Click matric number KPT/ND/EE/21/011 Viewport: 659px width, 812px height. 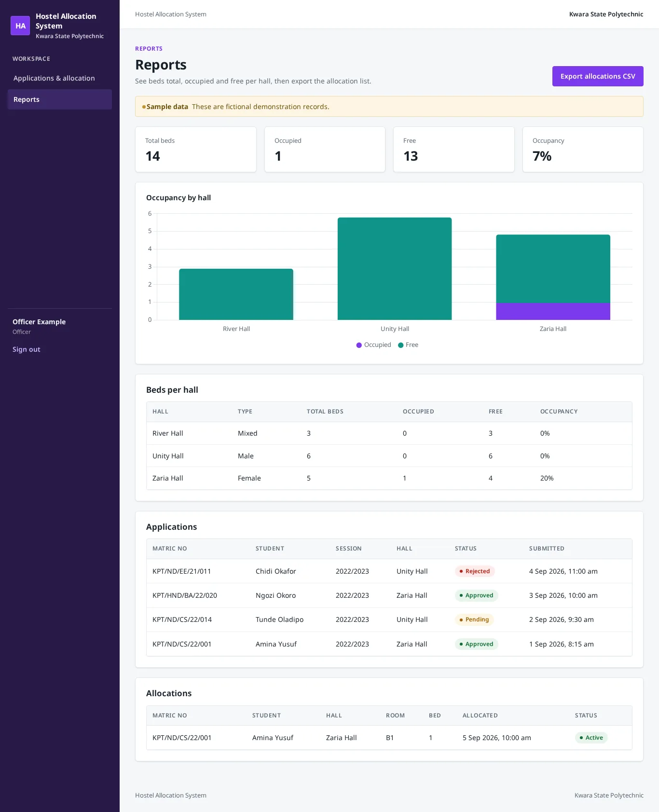182,571
